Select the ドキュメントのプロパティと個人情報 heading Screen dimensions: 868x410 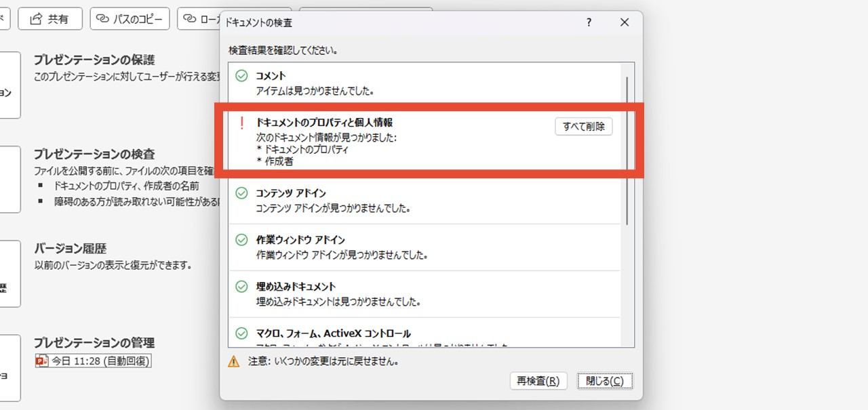[324, 123]
